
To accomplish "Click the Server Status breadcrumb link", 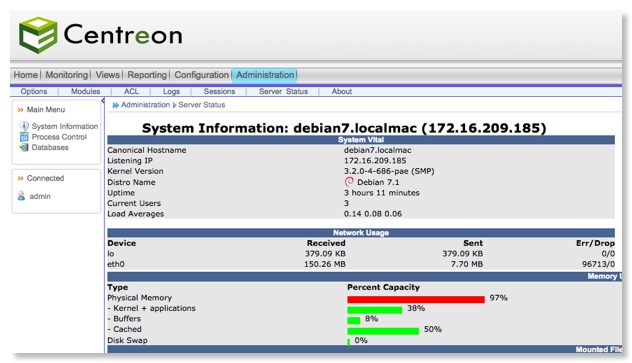I will coord(202,105).
